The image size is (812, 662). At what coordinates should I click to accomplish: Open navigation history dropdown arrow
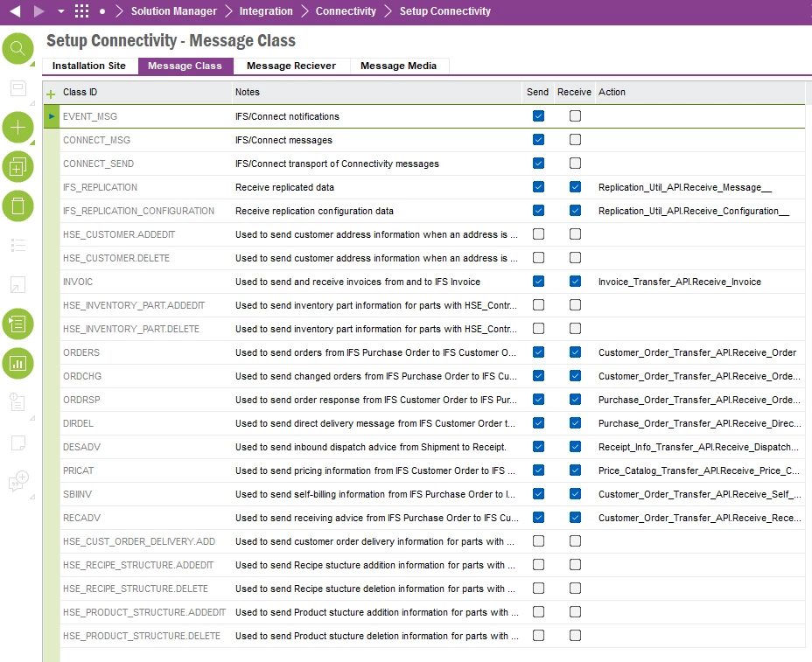coord(60,11)
